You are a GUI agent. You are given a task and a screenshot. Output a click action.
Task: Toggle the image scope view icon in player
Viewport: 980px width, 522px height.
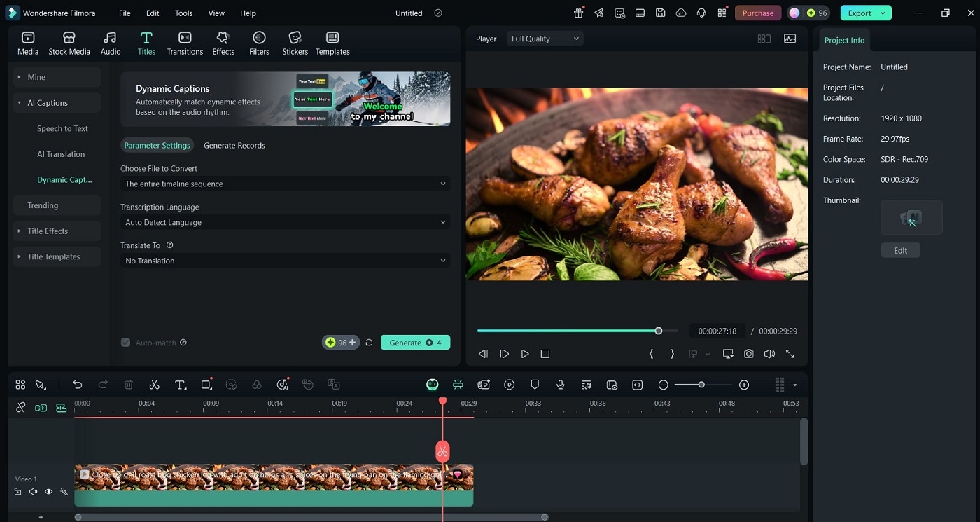click(x=790, y=39)
